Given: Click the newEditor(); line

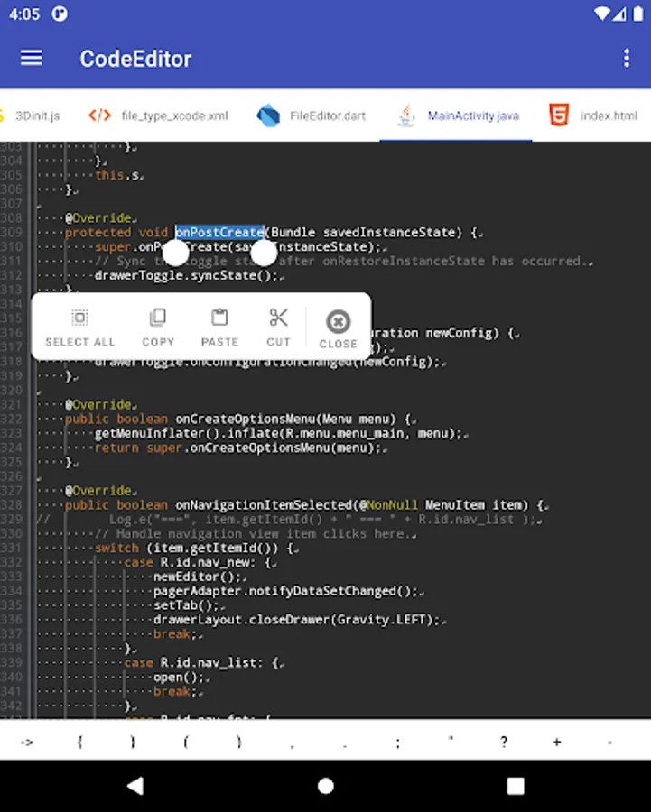Looking at the screenshot, I should 197,577.
